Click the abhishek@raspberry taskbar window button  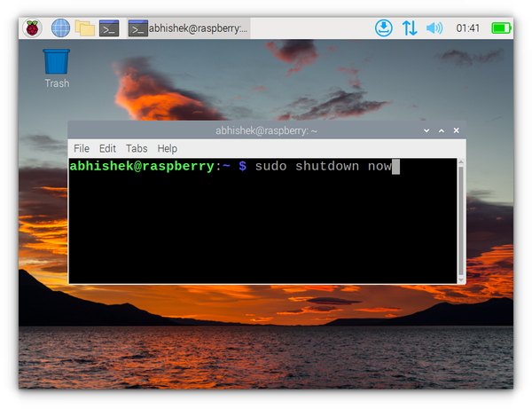tap(189, 28)
